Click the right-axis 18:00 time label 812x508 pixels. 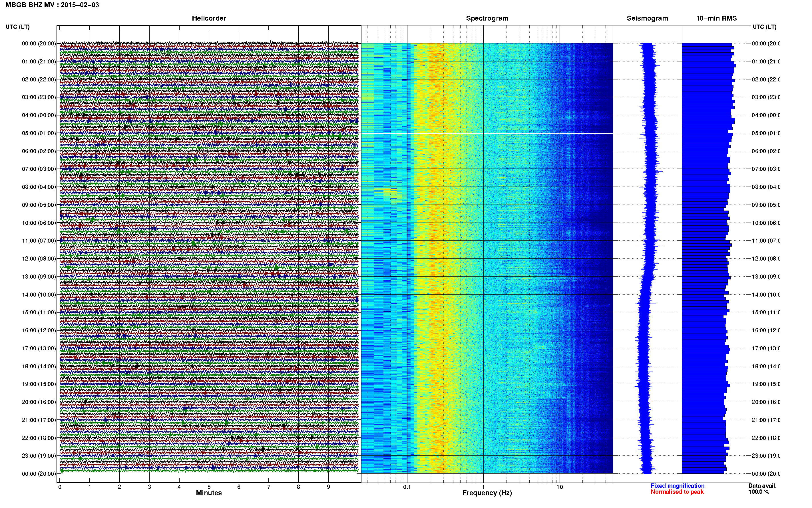(x=766, y=366)
